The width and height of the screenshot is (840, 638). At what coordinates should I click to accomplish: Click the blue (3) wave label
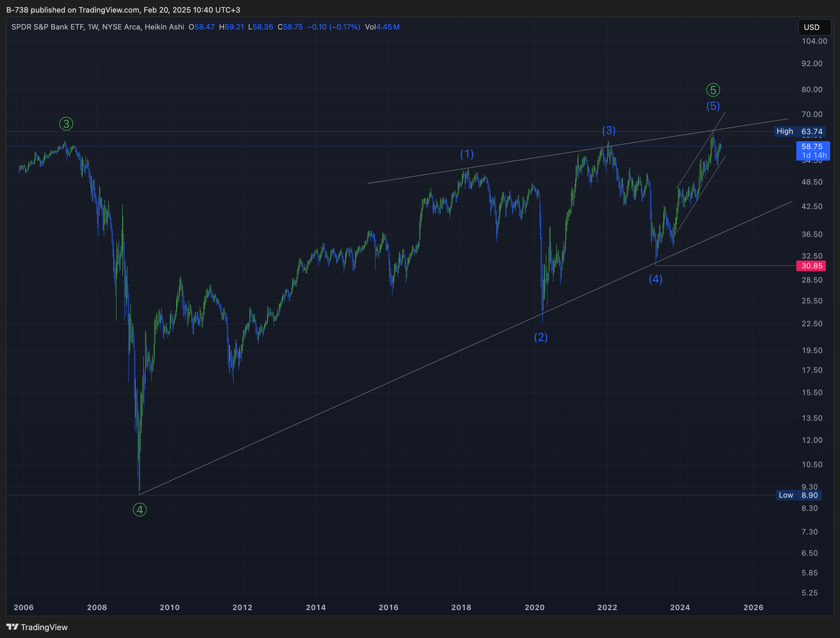pos(609,130)
